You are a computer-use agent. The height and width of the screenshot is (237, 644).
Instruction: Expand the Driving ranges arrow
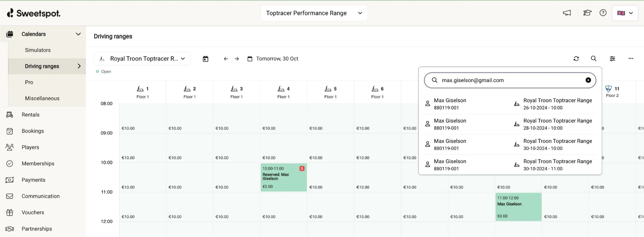79,66
